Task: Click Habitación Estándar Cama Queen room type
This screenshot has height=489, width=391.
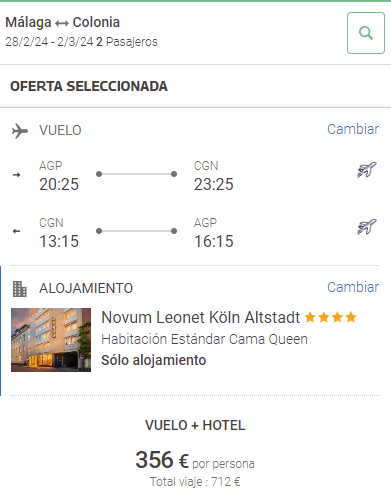Action: pos(204,339)
